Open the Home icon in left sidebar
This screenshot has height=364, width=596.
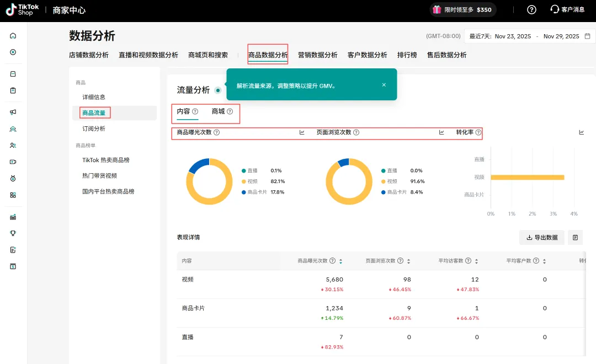pyautogui.click(x=13, y=36)
